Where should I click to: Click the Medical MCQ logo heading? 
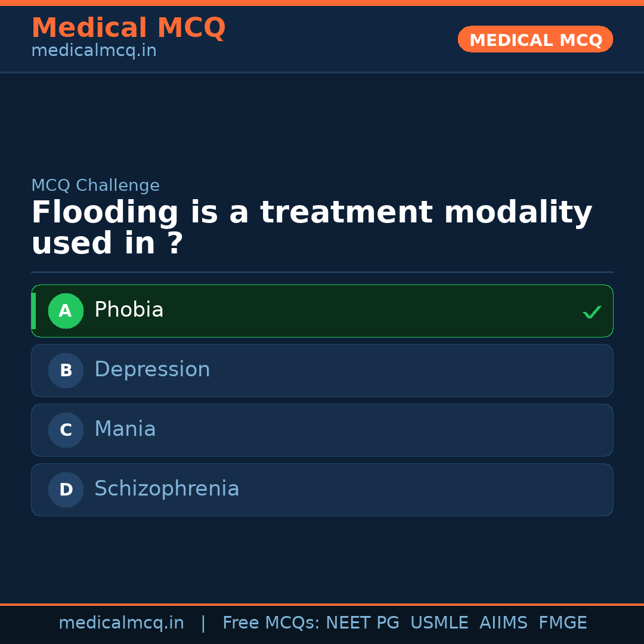[128, 28]
